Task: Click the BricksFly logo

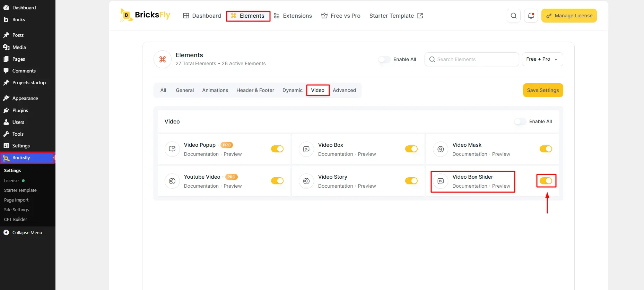Action: click(x=145, y=15)
